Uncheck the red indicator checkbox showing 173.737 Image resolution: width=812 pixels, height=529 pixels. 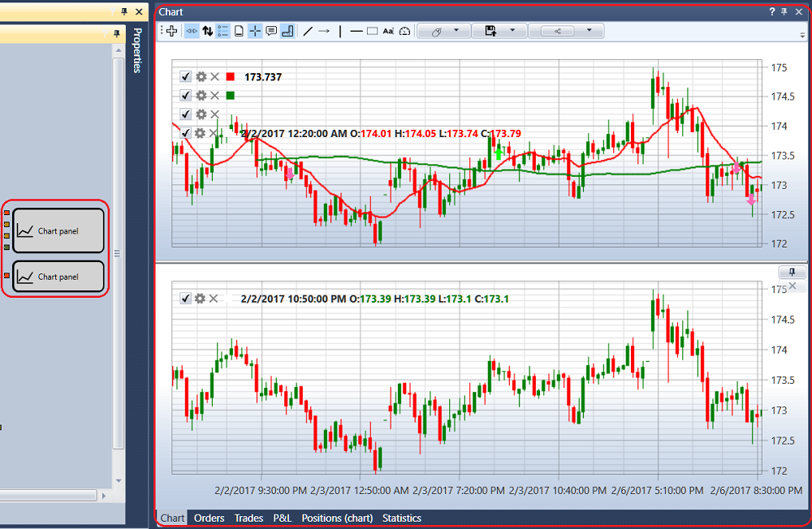point(185,76)
